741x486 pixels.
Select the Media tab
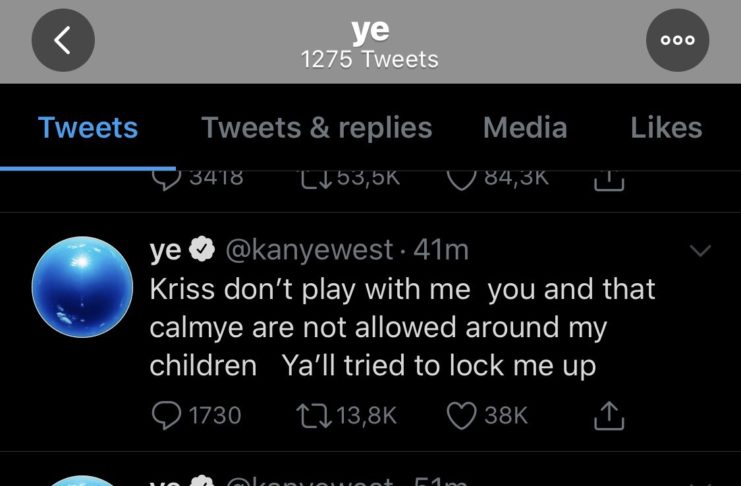(525, 128)
